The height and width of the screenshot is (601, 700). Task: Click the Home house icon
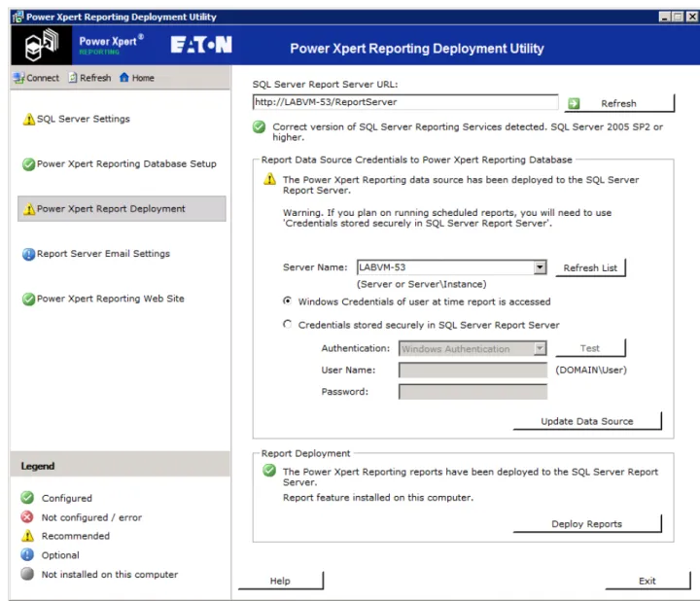pyautogui.click(x=124, y=77)
